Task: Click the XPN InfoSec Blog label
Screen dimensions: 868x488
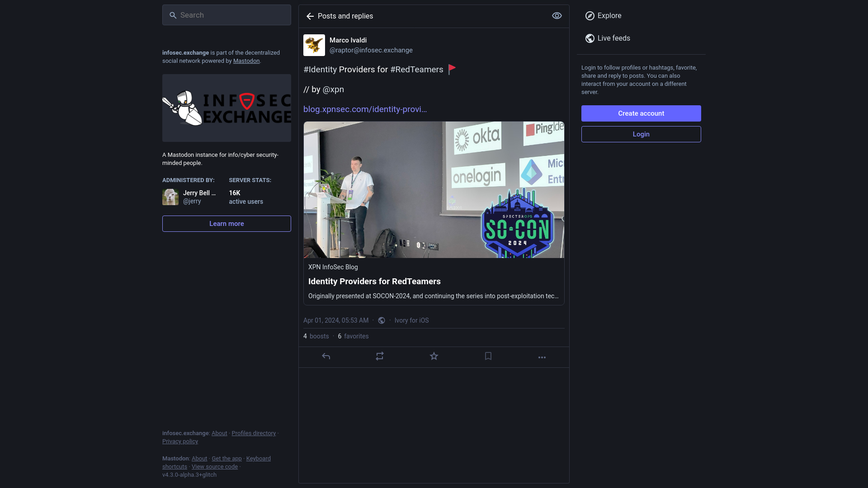Action: click(x=333, y=267)
